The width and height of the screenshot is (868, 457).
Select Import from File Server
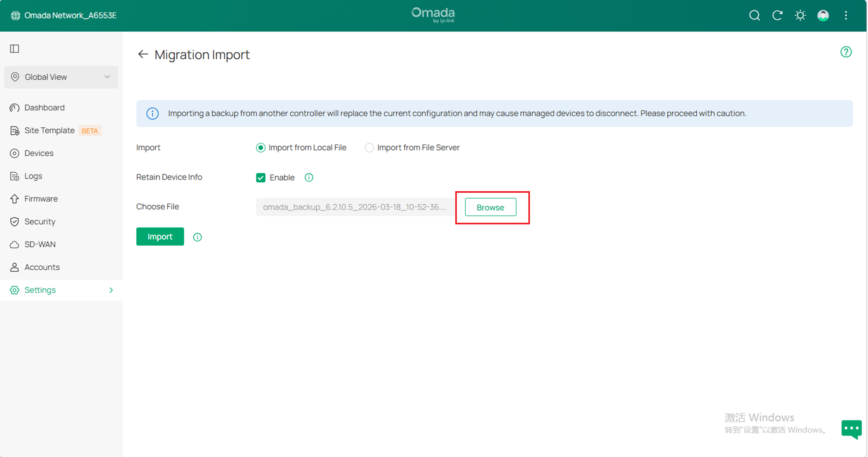(369, 148)
